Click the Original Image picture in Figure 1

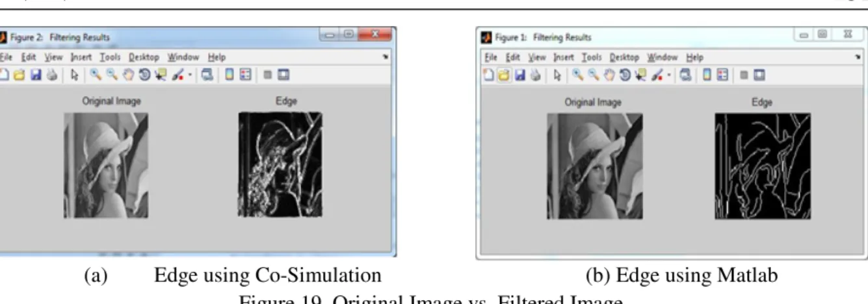coord(594,166)
